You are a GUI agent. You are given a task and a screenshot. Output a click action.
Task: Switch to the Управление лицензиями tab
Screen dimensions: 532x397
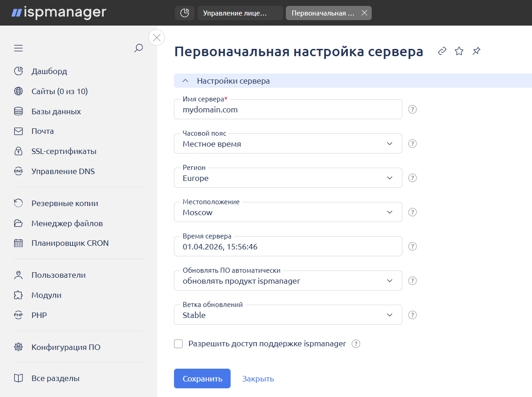pos(238,13)
